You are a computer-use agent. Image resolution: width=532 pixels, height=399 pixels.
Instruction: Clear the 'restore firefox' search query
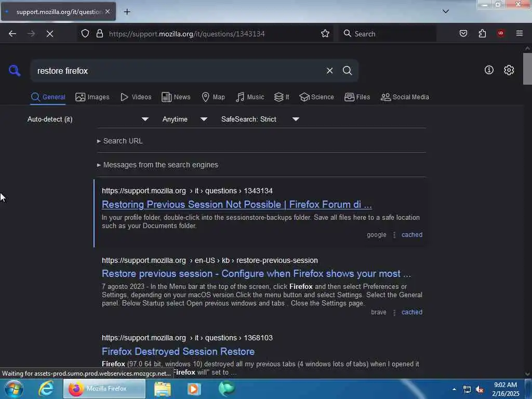pyautogui.click(x=329, y=71)
